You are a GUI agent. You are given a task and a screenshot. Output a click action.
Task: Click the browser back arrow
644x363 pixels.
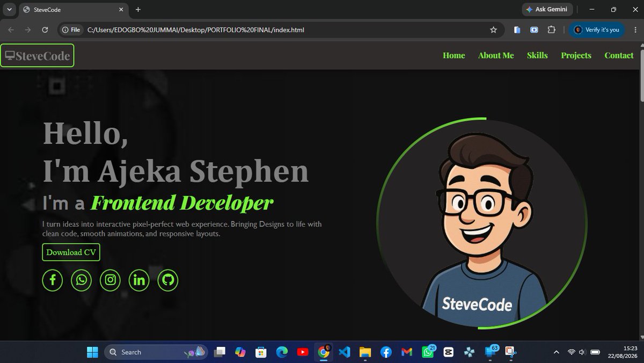click(11, 30)
